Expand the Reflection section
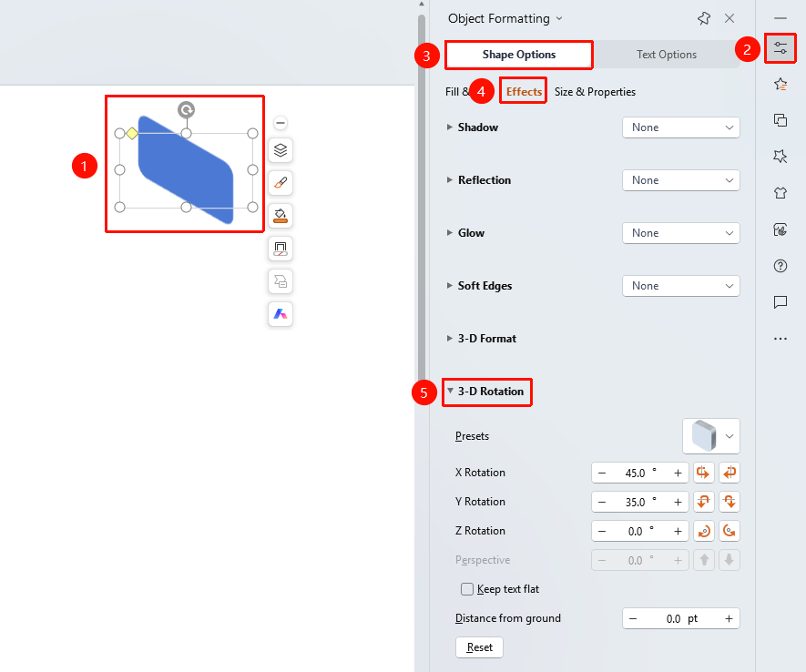Screen dimensions: 806x672 coord(449,179)
